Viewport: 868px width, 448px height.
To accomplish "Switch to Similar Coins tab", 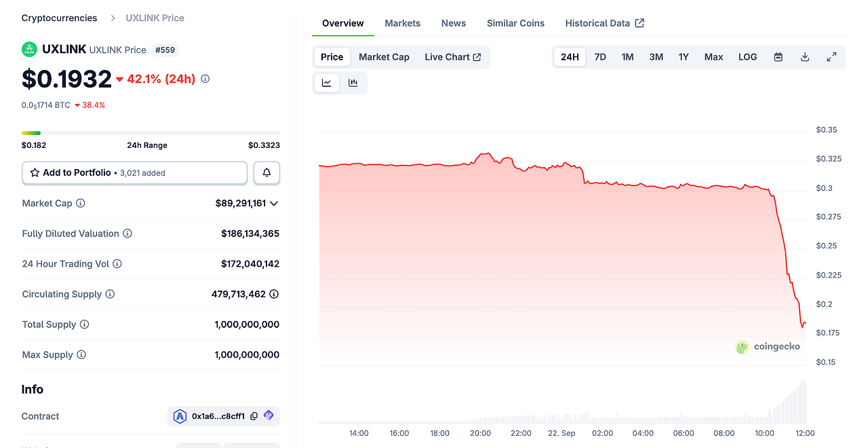I will [x=515, y=23].
